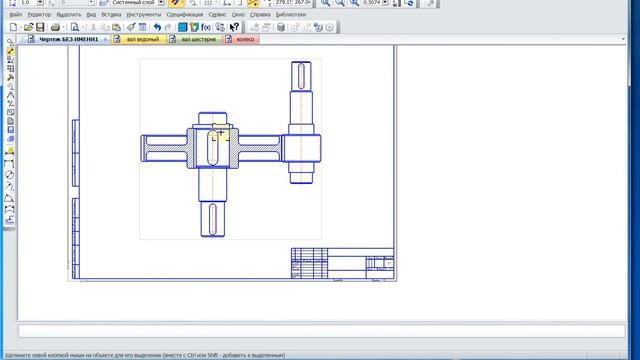Click the zoom in magnifier icon
The image size is (640, 360).
325,3
